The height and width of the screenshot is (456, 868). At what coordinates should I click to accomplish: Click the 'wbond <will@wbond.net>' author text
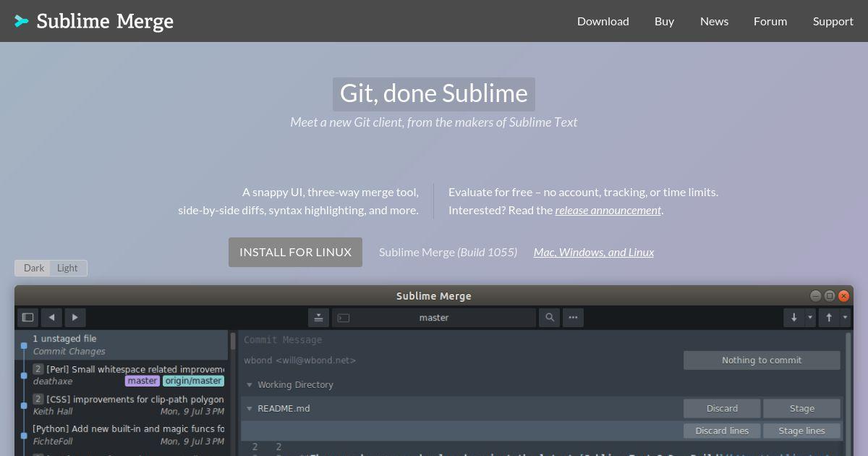click(299, 360)
